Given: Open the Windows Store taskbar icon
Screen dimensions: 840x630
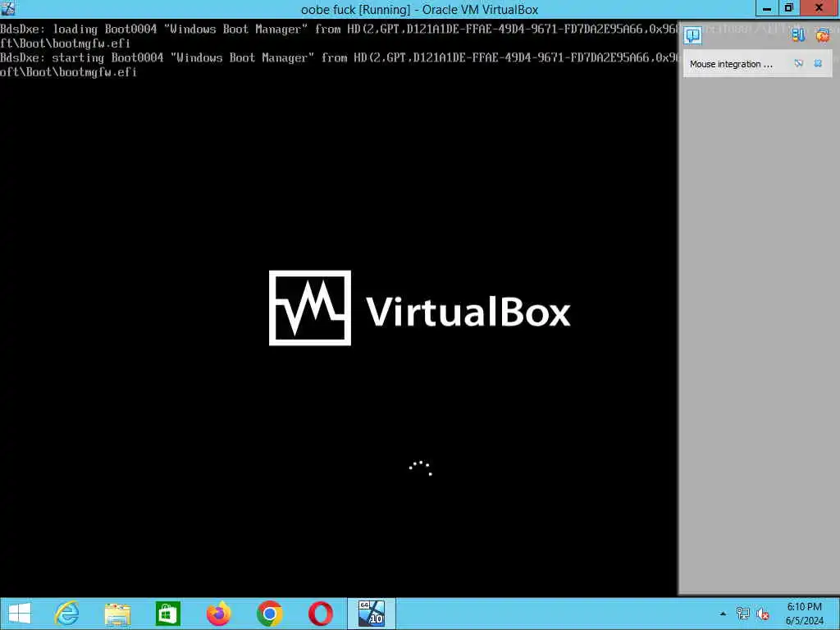Looking at the screenshot, I should (x=167, y=614).
